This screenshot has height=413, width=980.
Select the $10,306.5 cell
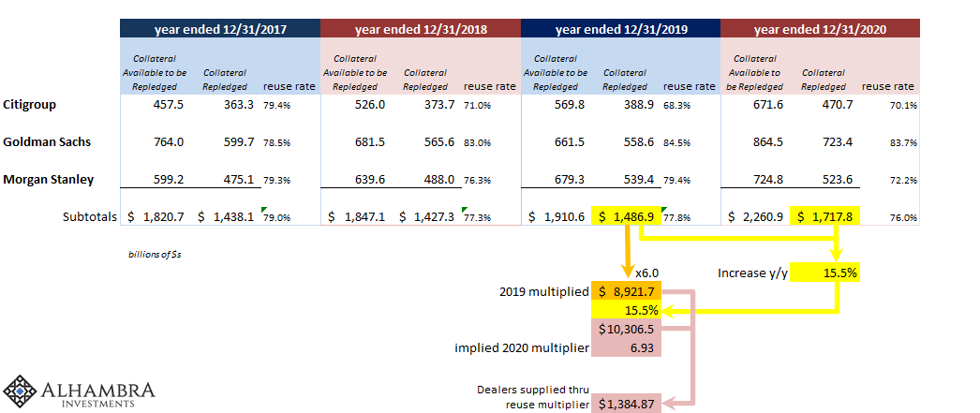(x=626, y=330)
